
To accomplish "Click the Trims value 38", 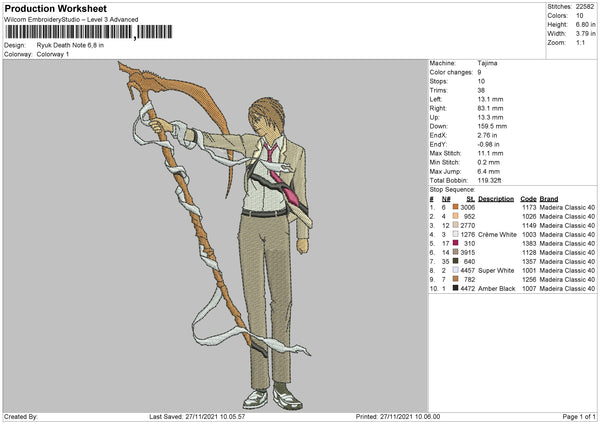I will (481, 90).
